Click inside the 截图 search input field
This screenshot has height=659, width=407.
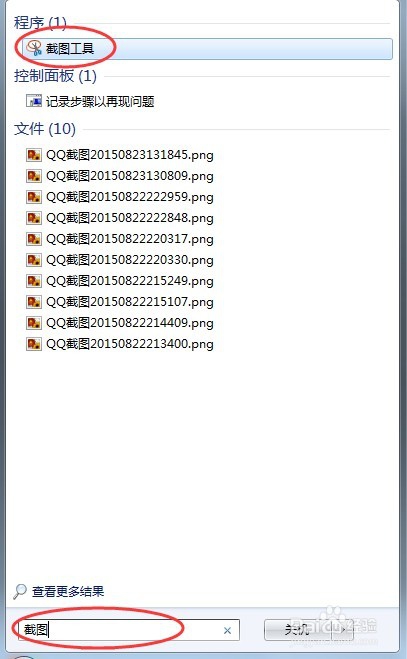(120, 630)
